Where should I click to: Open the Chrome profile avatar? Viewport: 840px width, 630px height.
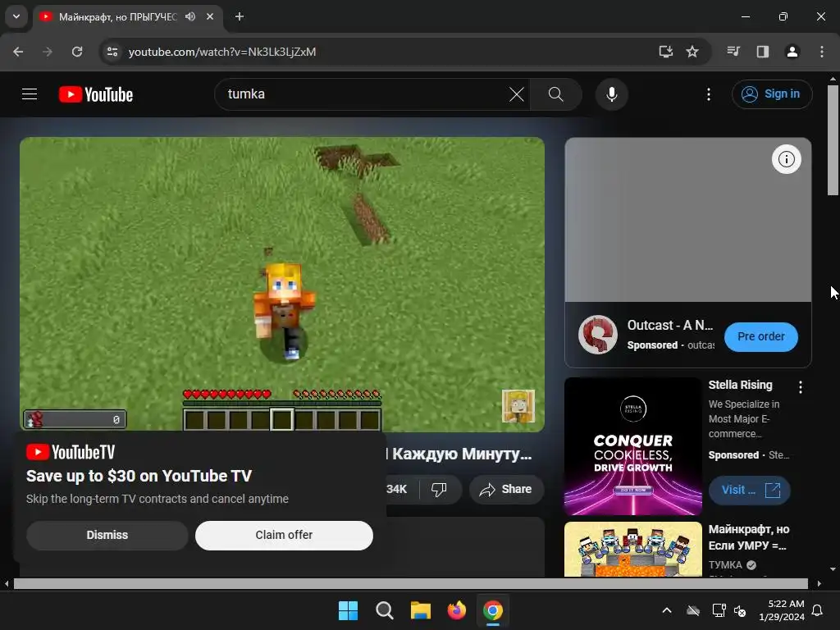point(792,52)
